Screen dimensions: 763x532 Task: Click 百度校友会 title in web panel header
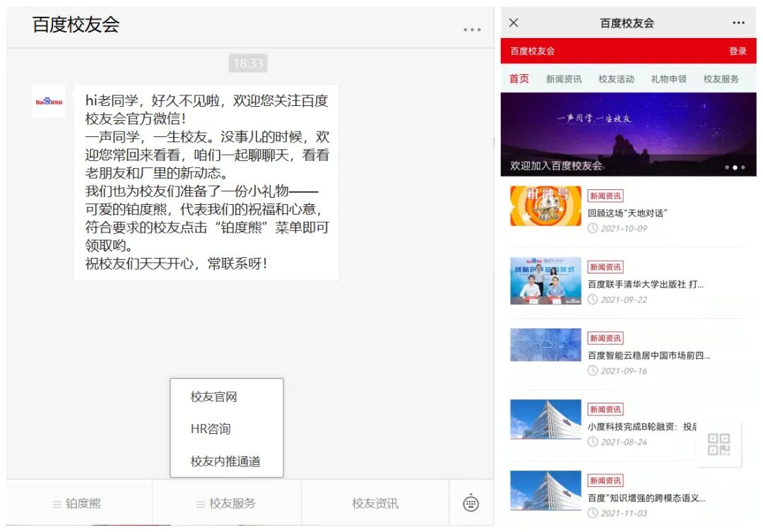627,23
